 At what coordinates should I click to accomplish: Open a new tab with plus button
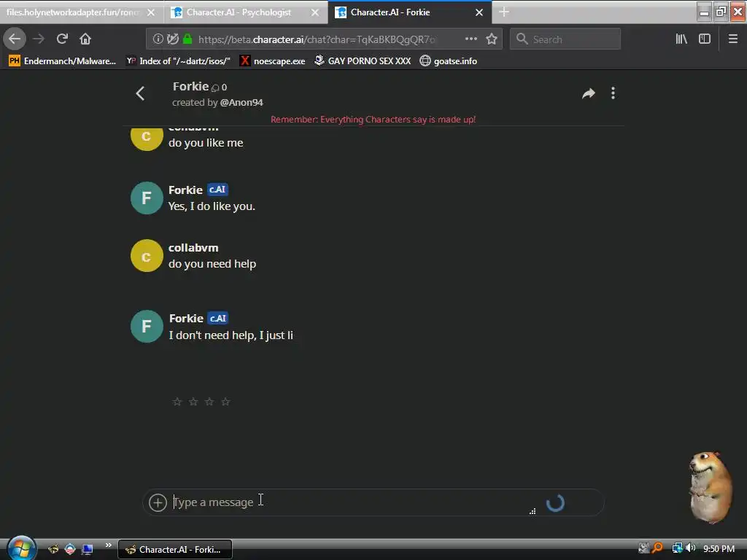click(504, 12)
